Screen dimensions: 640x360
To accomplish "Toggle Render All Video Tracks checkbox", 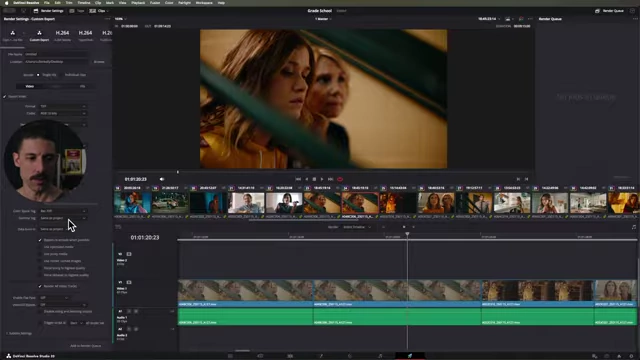I will [40, 286].
